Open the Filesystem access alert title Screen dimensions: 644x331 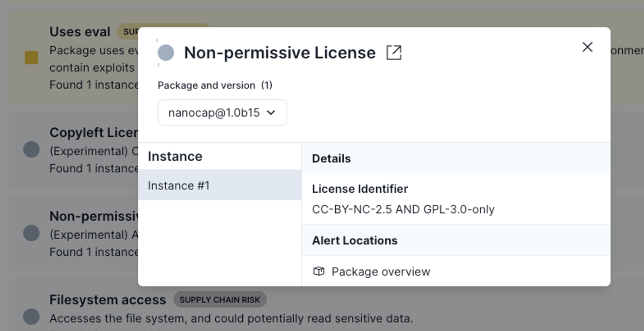[107, 300]
